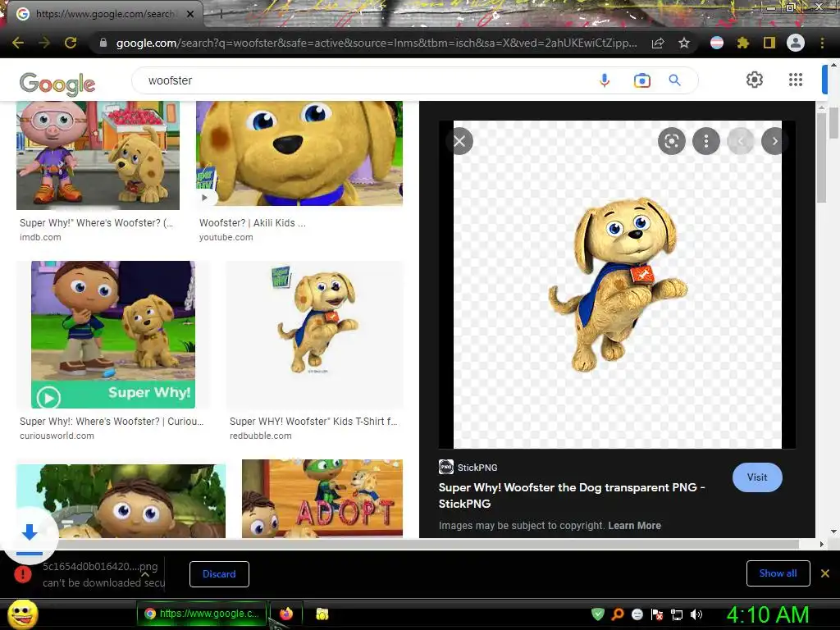Viewport: 840px width, 630px height.
Task: Open the Extensions puzzle piece menu
Action: (743, 43)
